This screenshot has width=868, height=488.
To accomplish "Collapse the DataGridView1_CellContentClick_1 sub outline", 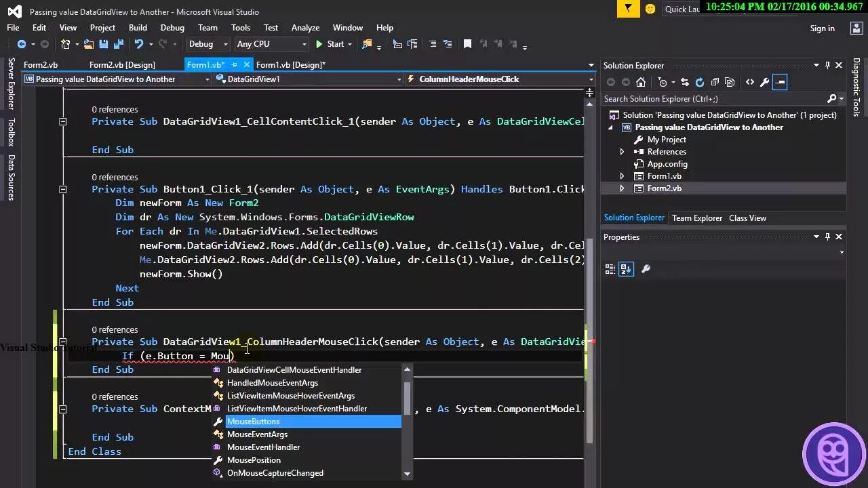I will pos(62,122).
